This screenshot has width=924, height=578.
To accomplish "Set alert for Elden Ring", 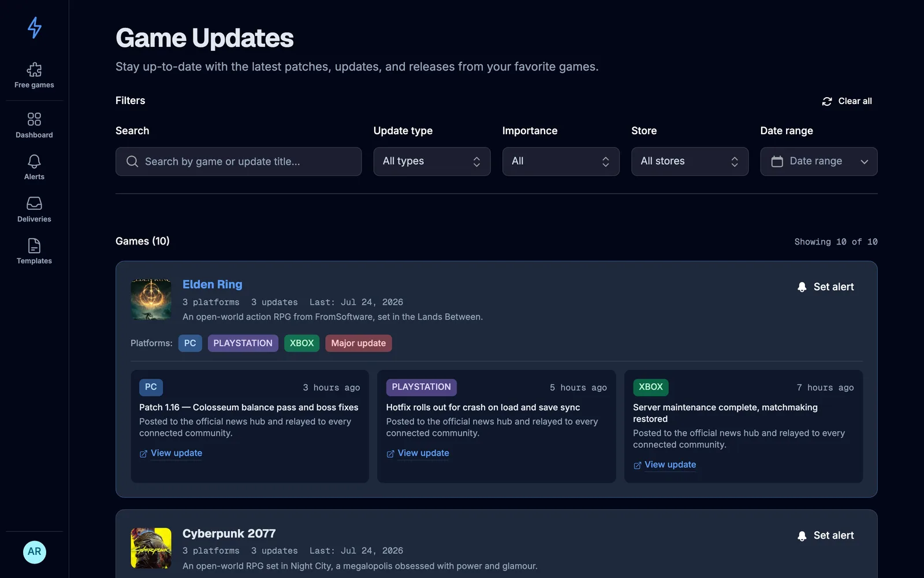I will click(x=826, y=287).
